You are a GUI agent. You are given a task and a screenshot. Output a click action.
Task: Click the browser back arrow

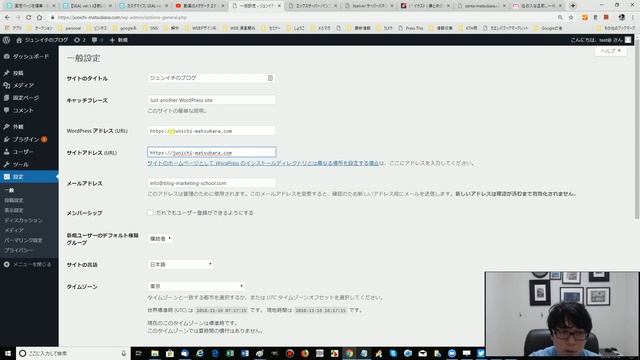(x=7, y=18)
